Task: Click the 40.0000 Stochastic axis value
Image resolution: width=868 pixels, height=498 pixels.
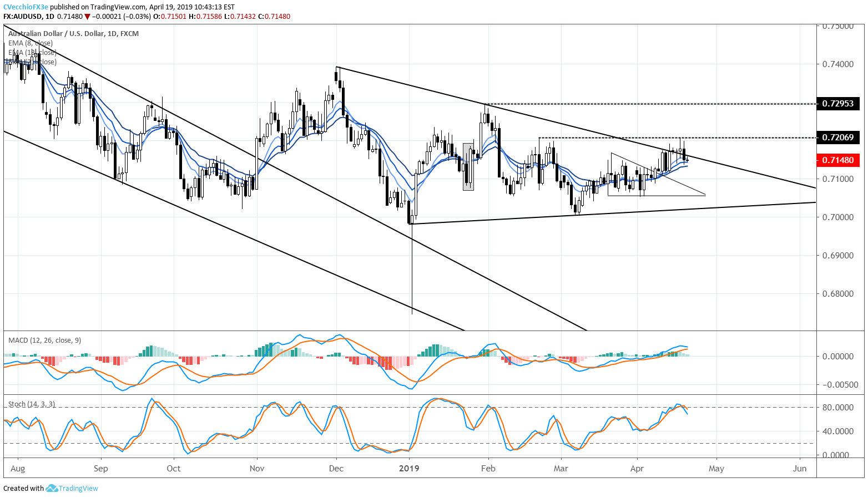Action: click(838, 431)
